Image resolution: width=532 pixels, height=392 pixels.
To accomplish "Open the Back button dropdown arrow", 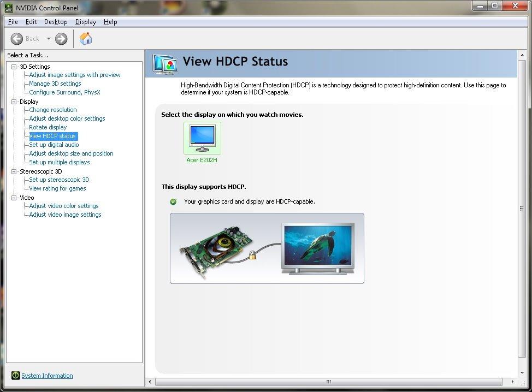I will tap(48, 39).
